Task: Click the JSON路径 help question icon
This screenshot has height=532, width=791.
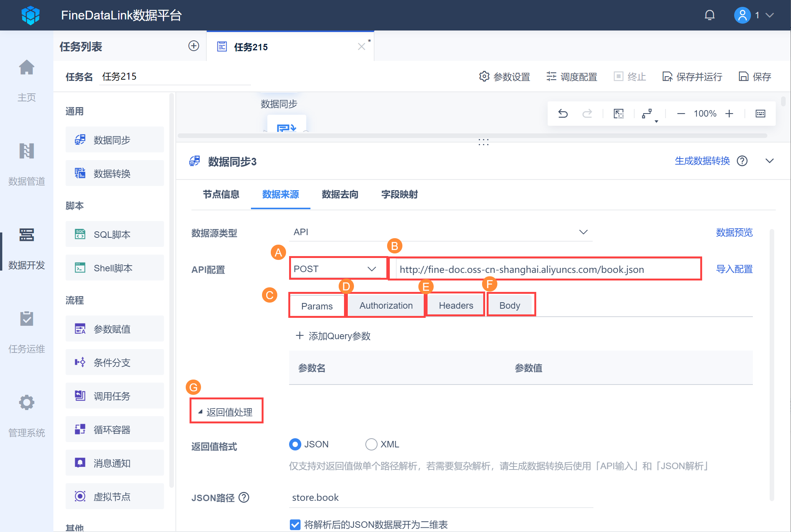Action: coord(244,497)
